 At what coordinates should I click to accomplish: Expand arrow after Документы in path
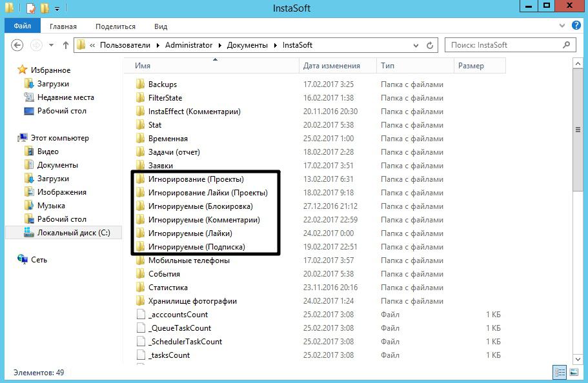pos(275,45)
